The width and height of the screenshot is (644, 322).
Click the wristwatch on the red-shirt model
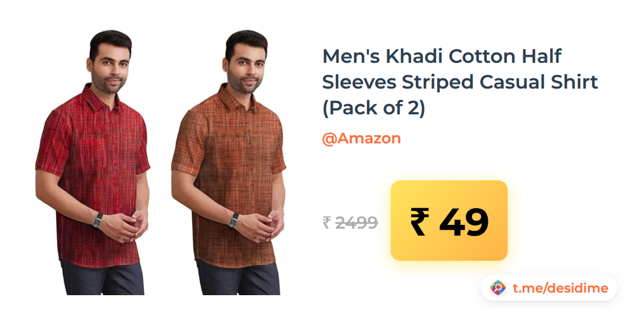coord(98,219)
